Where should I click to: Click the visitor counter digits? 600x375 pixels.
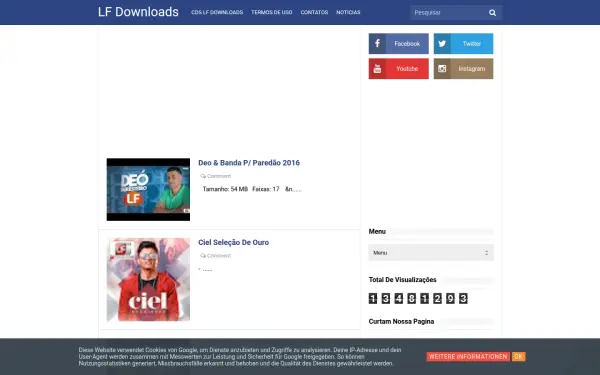pyautogui.click(x=418, y=298)
